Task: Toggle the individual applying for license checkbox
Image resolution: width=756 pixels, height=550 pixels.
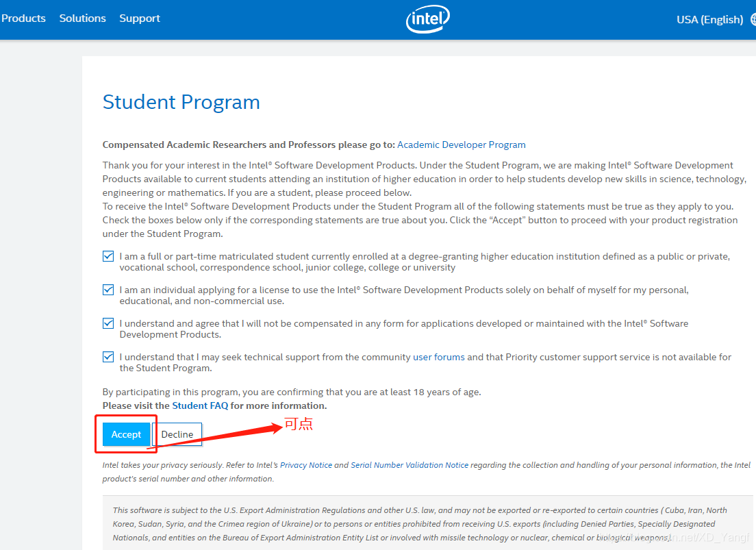Action: [108, 290]
